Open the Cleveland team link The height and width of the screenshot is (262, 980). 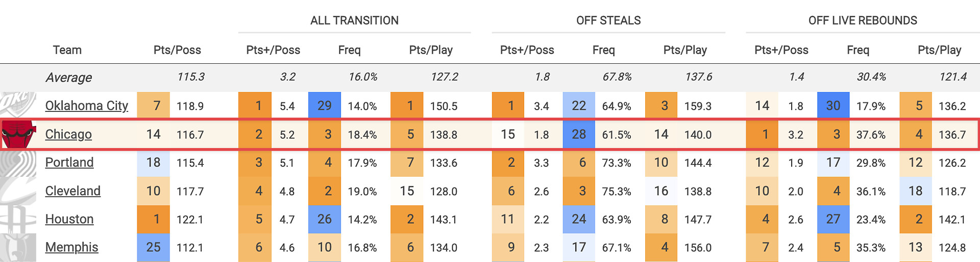pos(72,191)
